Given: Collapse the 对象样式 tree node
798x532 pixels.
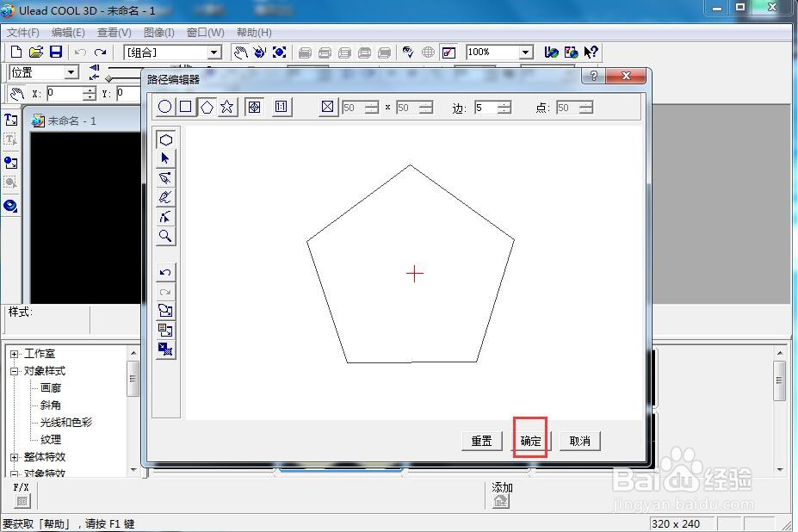Looking at the screenshot, I should pyautogui.click(x=15, y=371).
